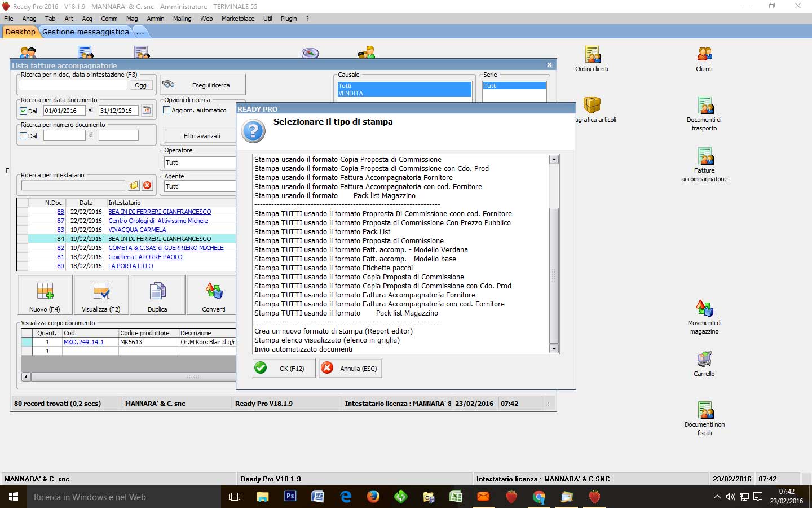
Task: Click the red clear icon in Ricerca per intestatario
Action: click(147, 185)
